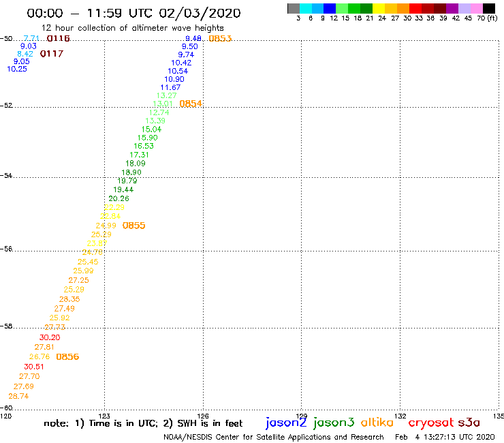Click the 11.67 wave height value
Image resolution: width=504 pixels, height=443 pixels.
(x=171, y=87)
